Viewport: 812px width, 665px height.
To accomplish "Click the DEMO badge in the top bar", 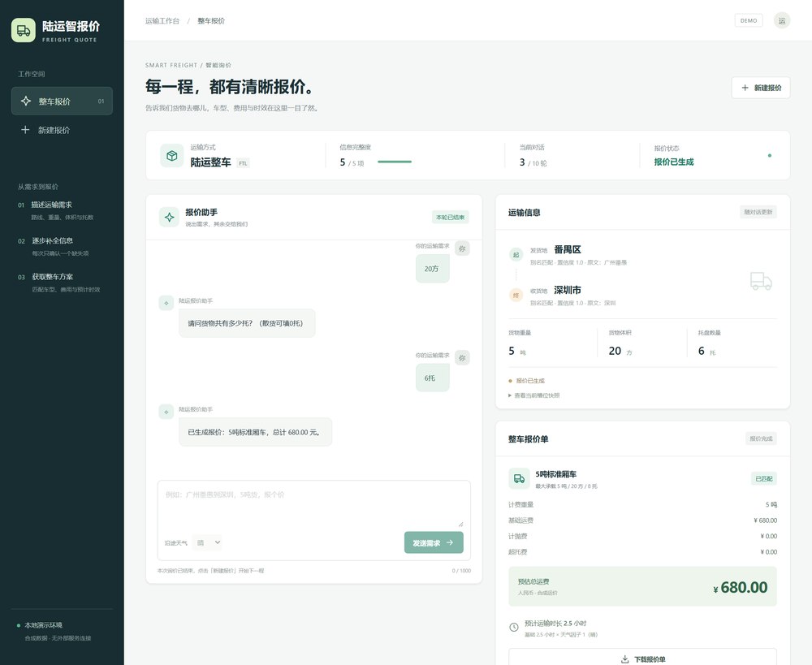I will point(749,21).
